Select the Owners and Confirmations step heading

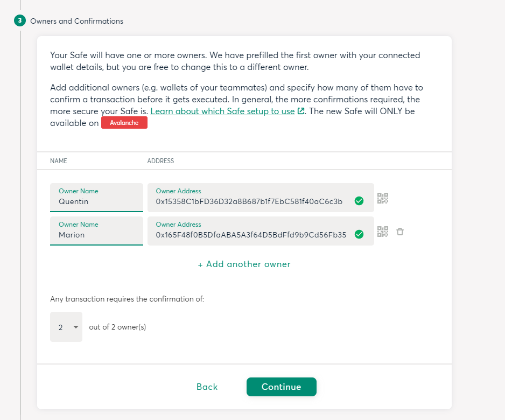click(76, 21)
